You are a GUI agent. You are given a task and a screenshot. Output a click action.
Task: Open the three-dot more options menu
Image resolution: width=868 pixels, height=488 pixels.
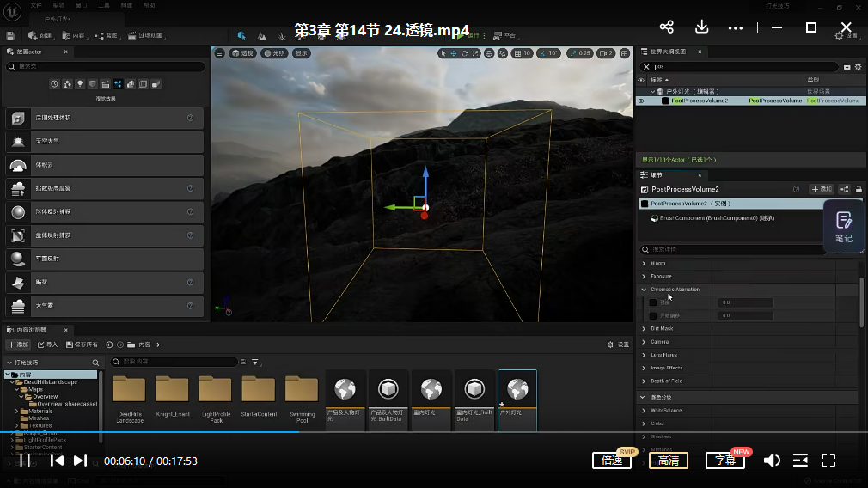point(735,27)
